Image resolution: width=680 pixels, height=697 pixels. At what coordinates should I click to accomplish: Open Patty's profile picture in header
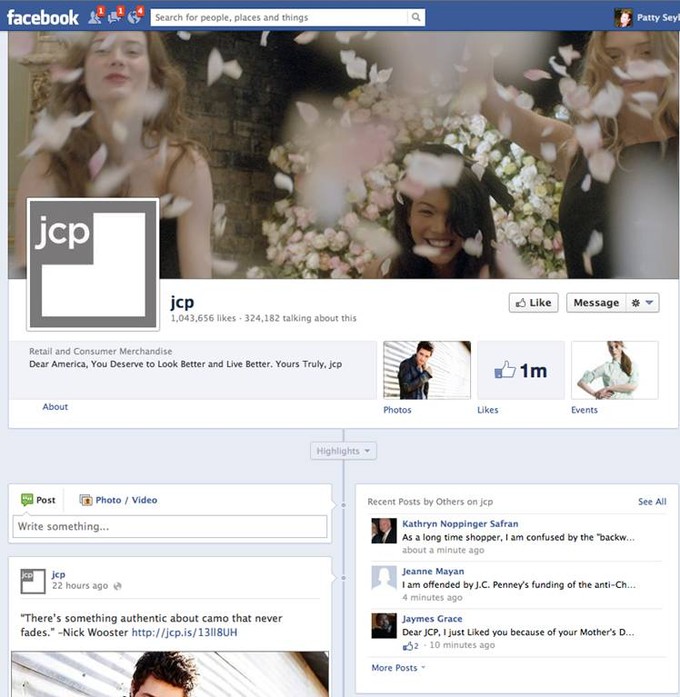click(623, 18)
